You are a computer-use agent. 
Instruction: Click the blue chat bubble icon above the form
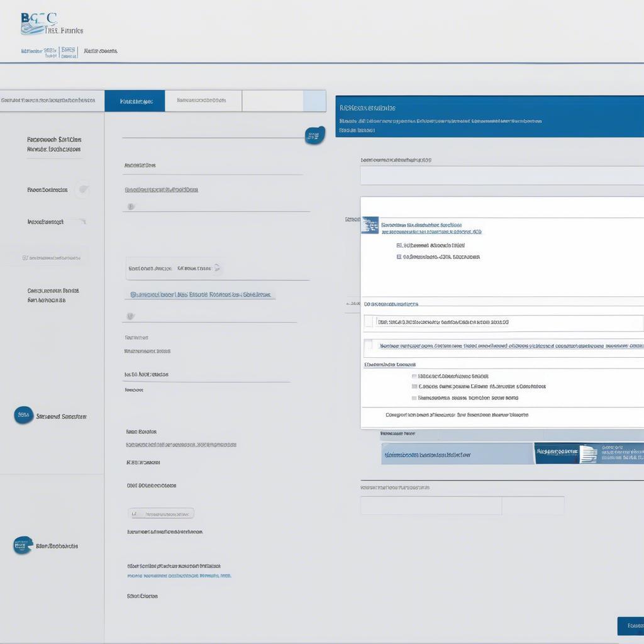[x=313, y=133]
